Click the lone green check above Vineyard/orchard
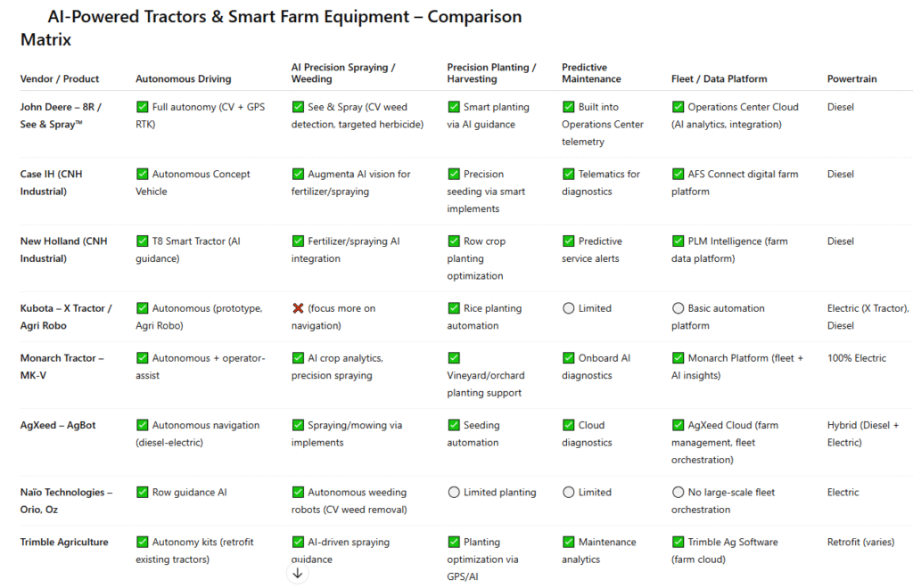913x588 pixels. pos(454,357)
